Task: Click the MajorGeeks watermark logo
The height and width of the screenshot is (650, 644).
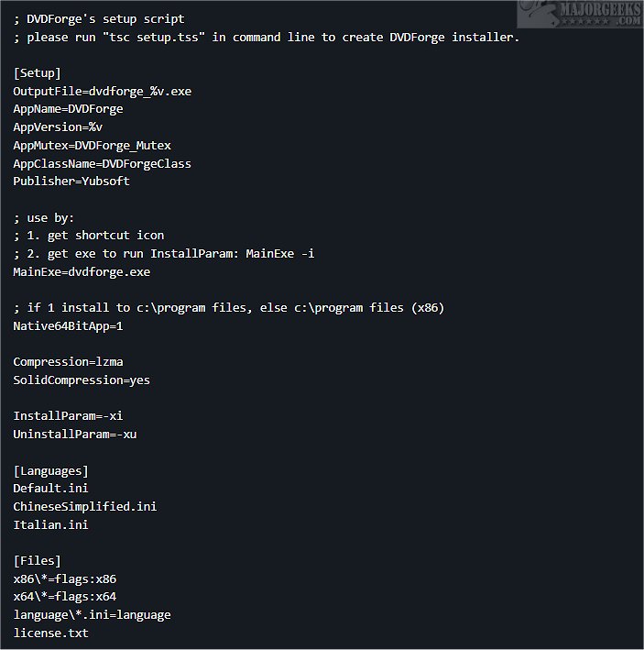Action: coord(579,17)
